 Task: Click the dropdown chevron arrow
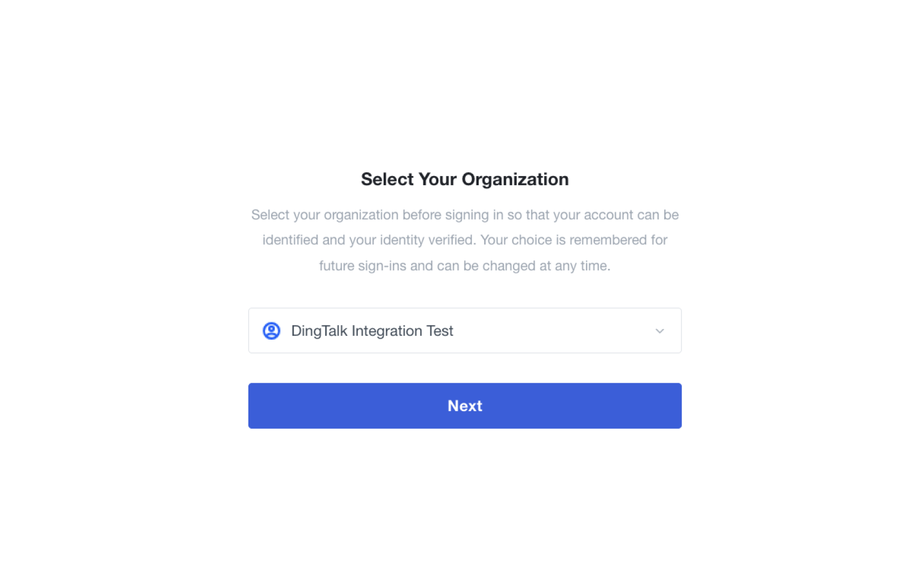(659, 331)
